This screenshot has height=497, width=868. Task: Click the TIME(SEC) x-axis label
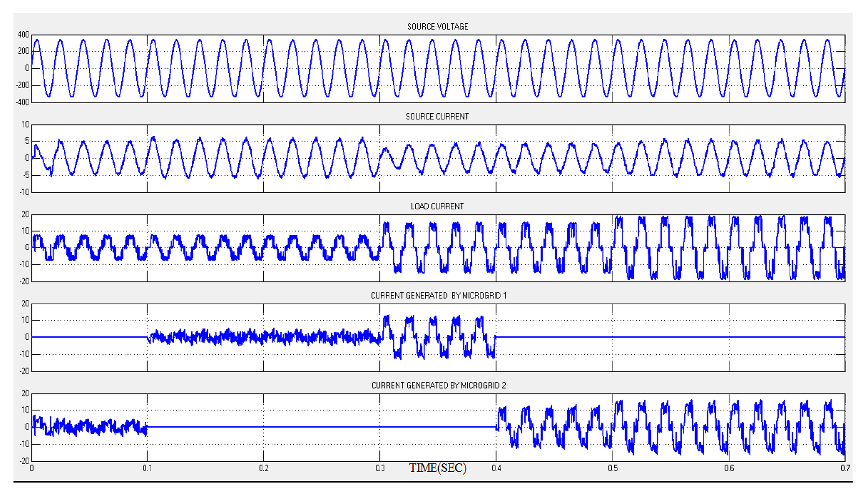click(438, 468)
